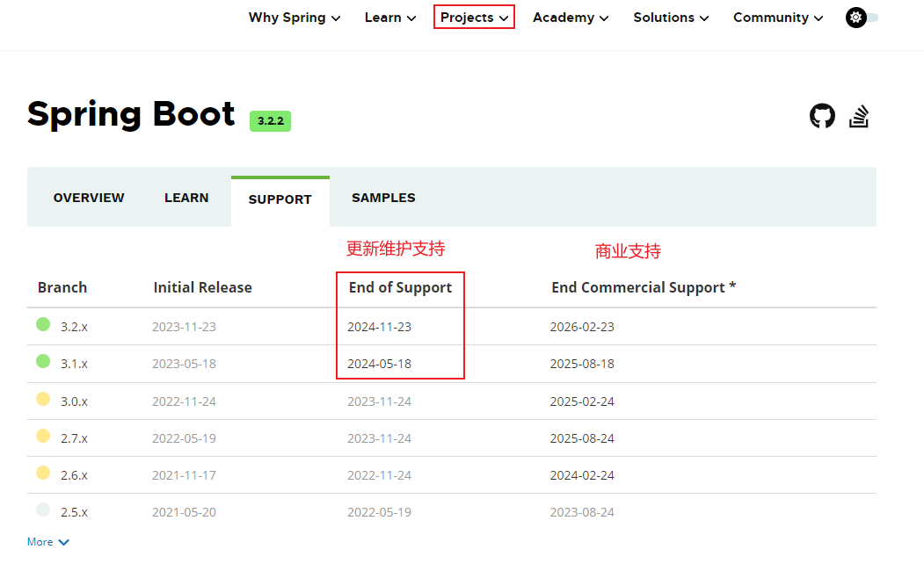Switch to the OVERVIEW tab

coord(89,198)
